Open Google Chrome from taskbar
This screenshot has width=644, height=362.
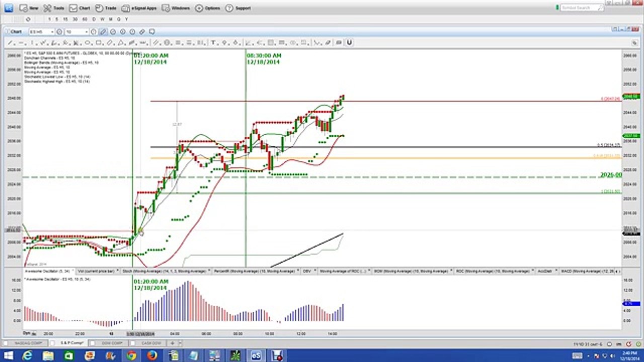click(131, 356)
